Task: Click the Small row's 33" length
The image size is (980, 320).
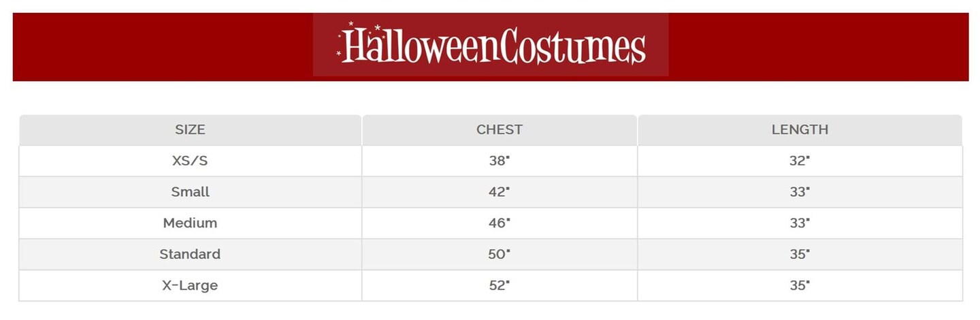Action: click(800, 192)
